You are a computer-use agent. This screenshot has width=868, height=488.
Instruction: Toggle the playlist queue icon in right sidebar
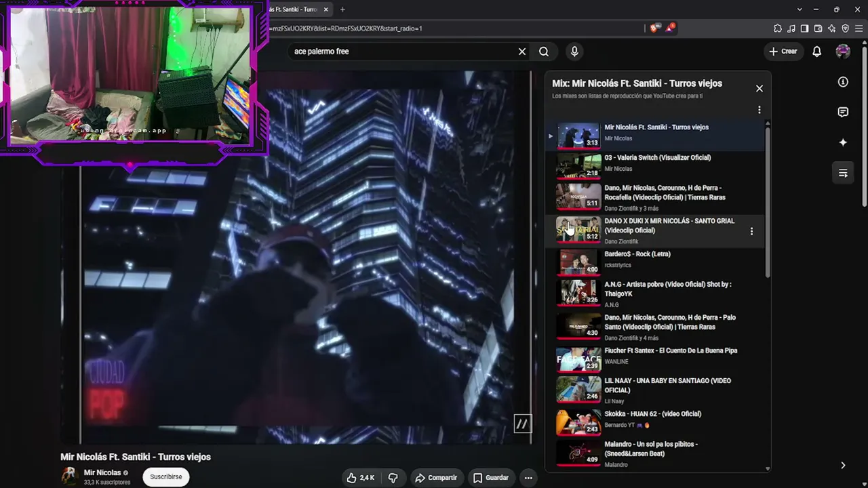[x=843, y=173]
